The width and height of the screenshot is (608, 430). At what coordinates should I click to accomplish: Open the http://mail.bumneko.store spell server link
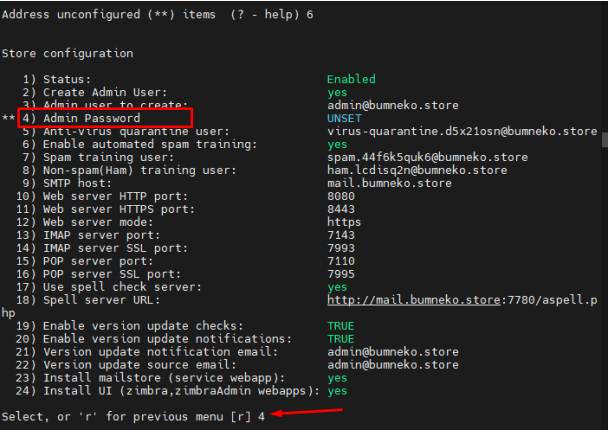(x=414, y=300)
